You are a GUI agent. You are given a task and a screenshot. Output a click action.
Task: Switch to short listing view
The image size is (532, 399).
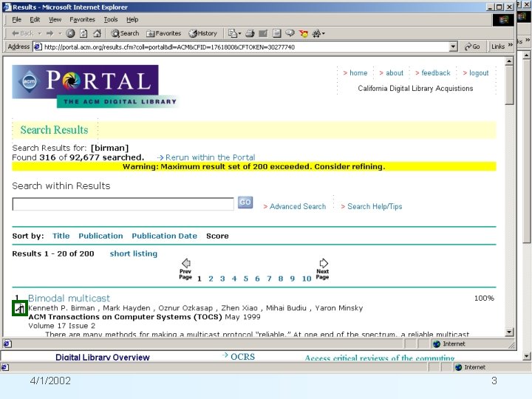click(x=134, y=253)
